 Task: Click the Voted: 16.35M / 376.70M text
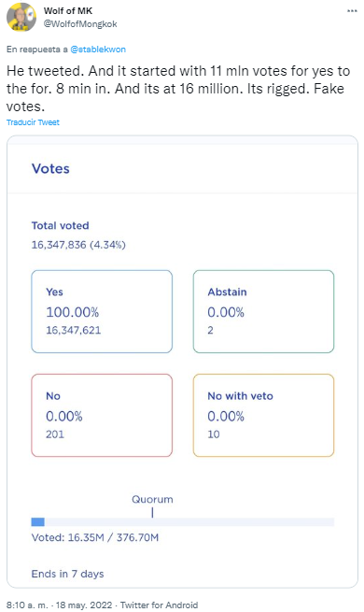95,537
